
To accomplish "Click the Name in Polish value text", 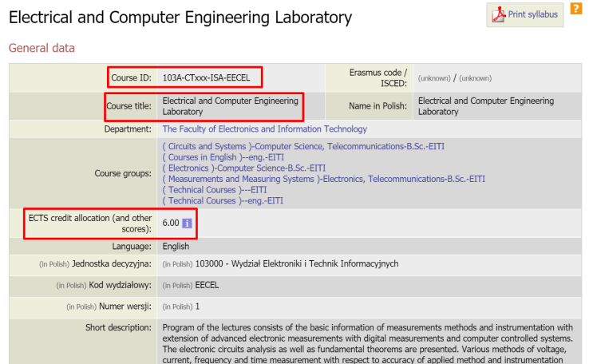I will click(x=486, y=106).
